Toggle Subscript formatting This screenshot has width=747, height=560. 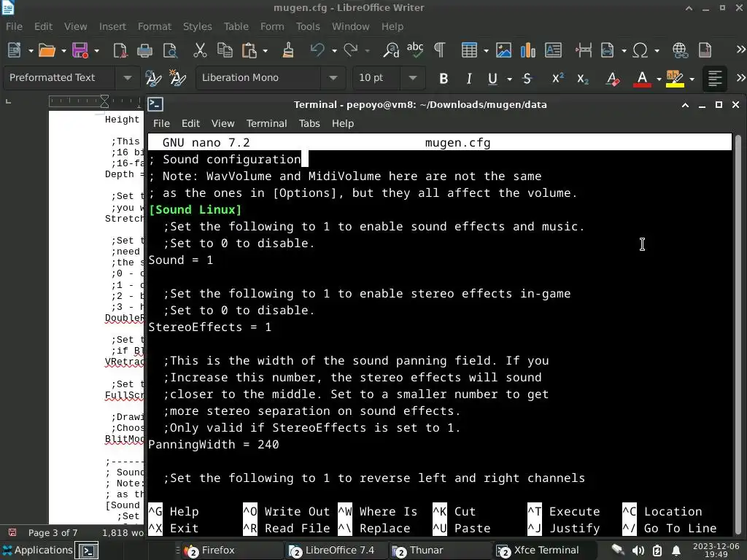pos(583,79)
